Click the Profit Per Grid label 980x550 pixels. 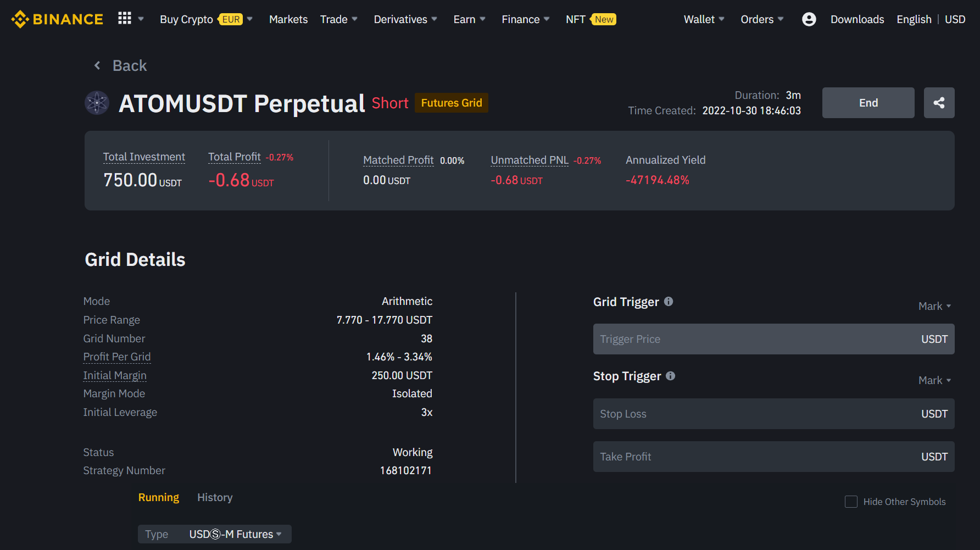117,357
